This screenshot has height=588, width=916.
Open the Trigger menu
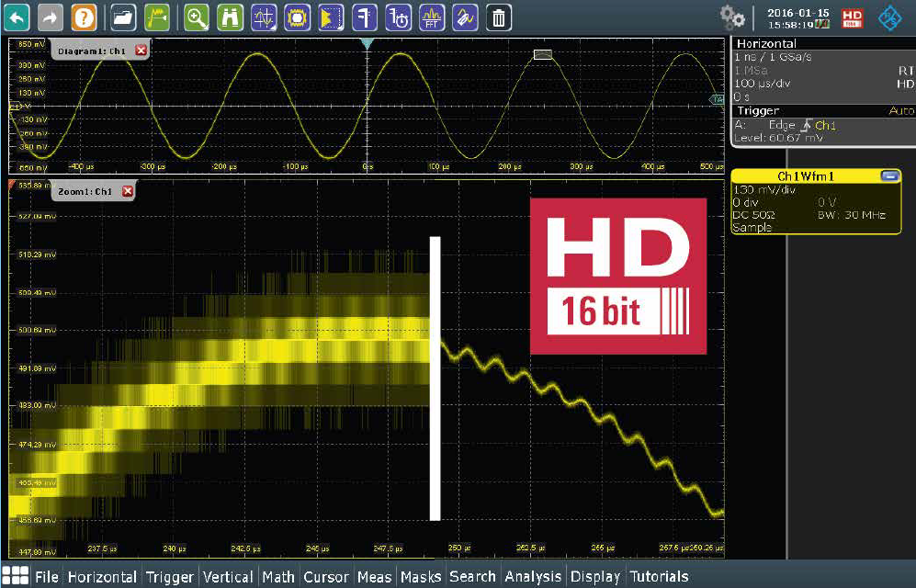tap(170, 577)
